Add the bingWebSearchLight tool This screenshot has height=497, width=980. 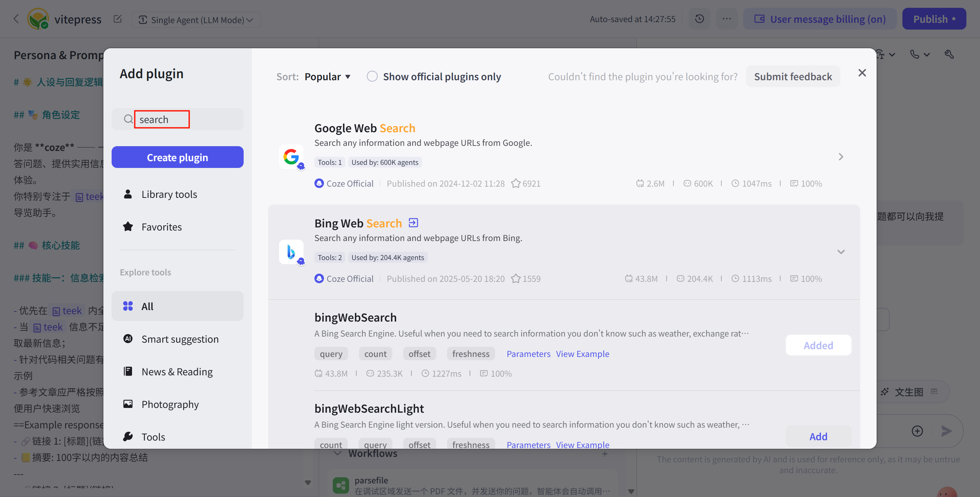818,436
